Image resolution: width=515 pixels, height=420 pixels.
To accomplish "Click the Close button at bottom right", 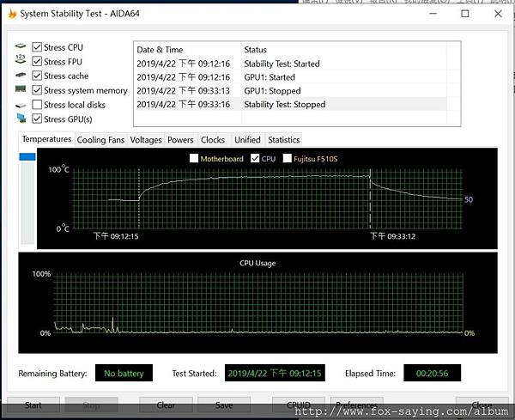I will pos(482,405).
